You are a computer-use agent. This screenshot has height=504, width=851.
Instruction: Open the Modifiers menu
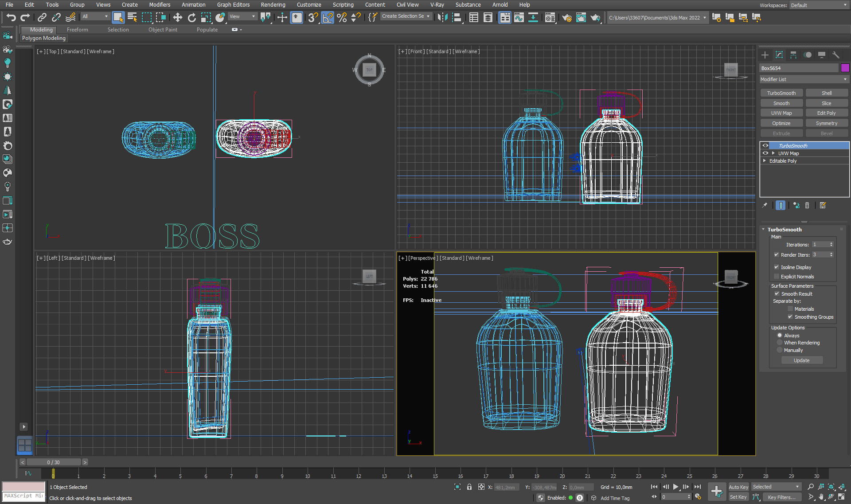pyautogui.click(x=160, y=5)
